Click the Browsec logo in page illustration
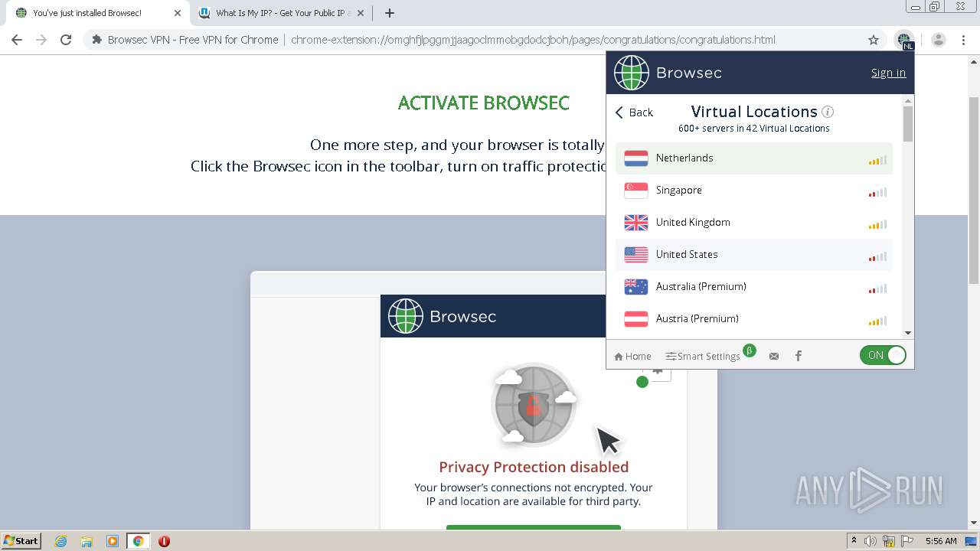The width and height of the screenshot is (980, 551). (406, 316)
